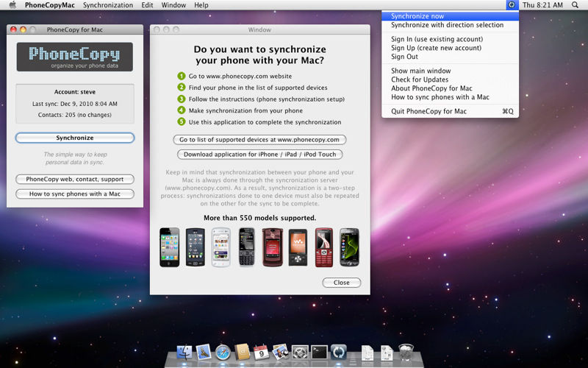
Task: Choose Sign In (use existing account)
Action: (450, 39)
